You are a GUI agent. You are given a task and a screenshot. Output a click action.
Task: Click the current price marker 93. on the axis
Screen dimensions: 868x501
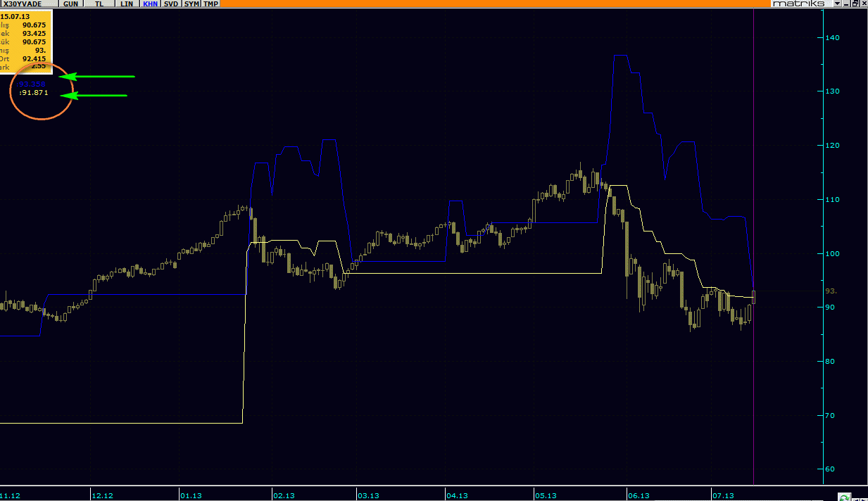pyautogui.click(x=831, y=291)
